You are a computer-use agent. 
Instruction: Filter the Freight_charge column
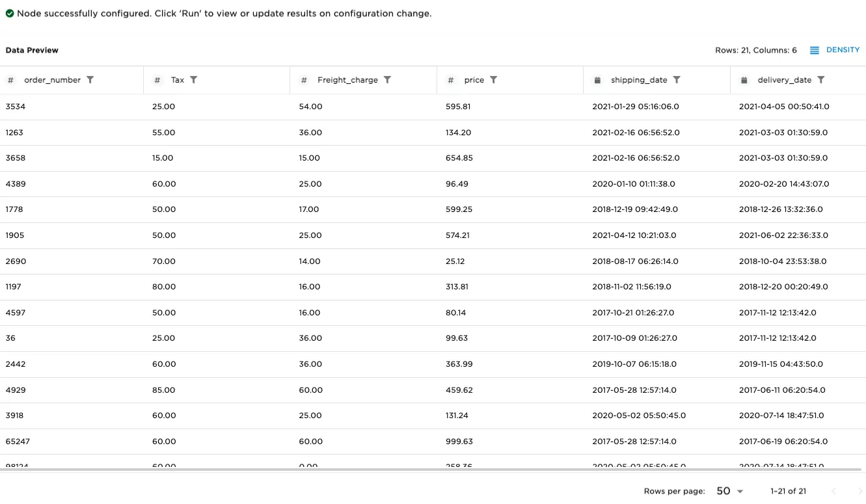click(x=387, y=80)
